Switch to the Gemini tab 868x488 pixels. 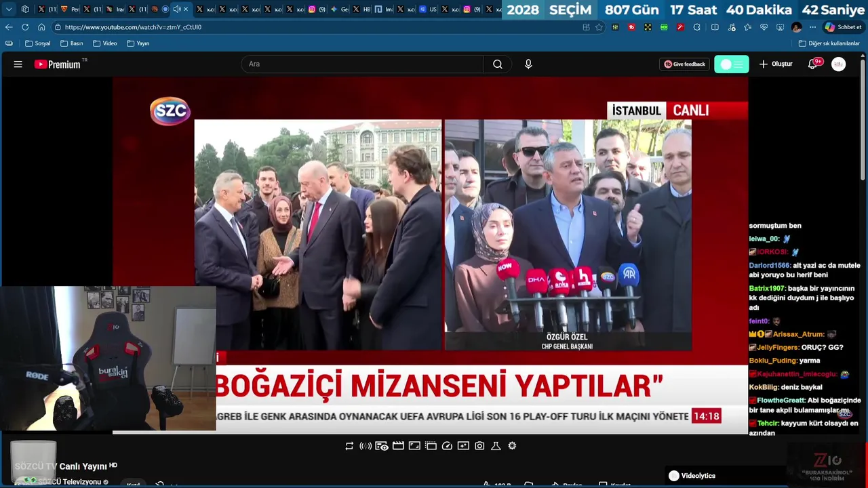[340, 9]
